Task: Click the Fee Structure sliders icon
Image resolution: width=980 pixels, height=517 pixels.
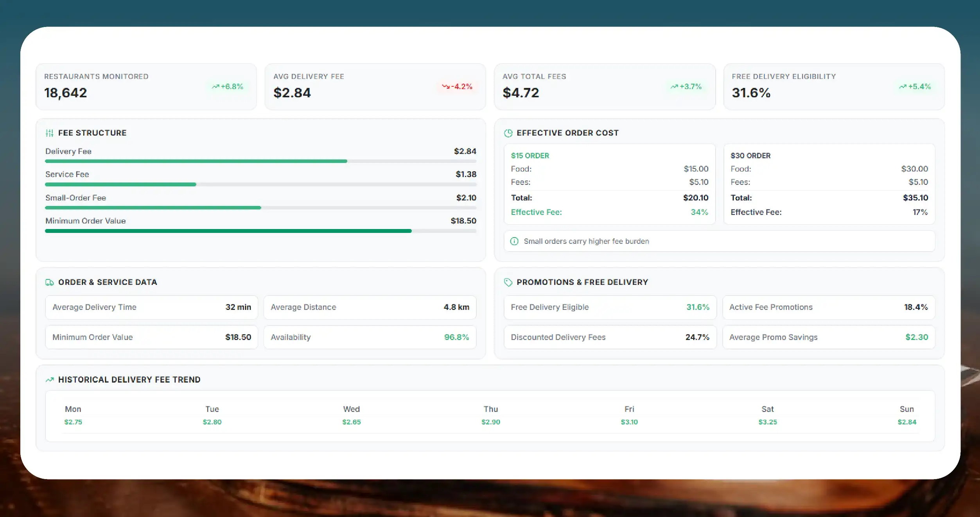Action: coord(49,133)
